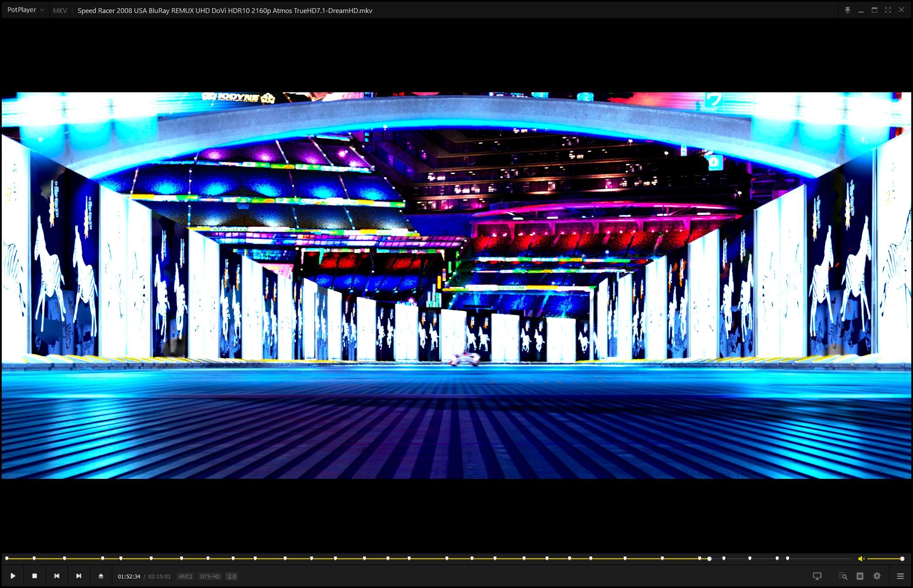
Task: Open the screen cast / AirPlay icon
Action: [x=817, y=576]
